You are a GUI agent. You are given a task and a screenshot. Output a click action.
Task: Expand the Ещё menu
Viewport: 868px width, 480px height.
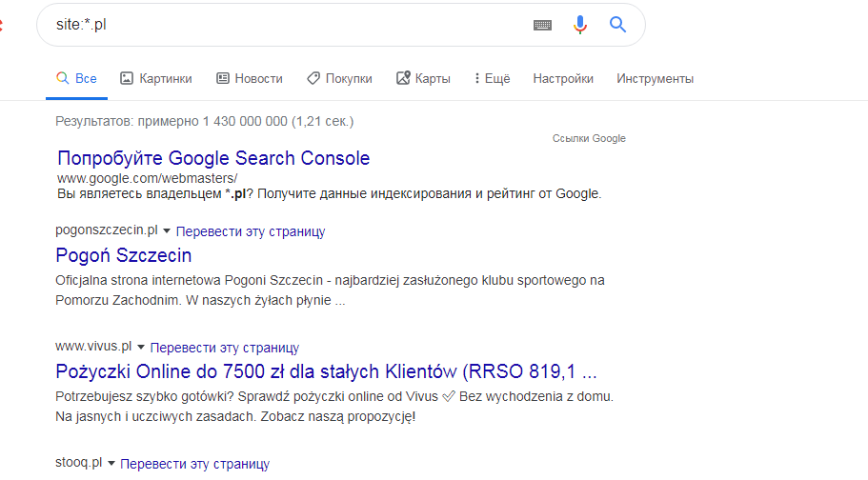492,79
